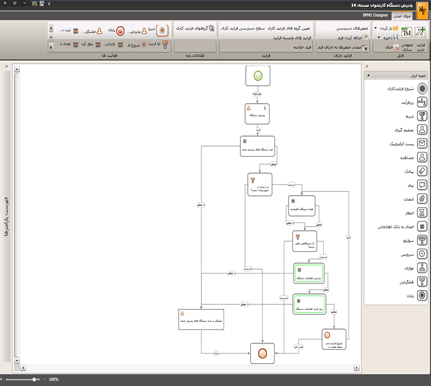Click dependent processes (فرایند های وابسته فرایند)
The height and width of the screenshot is (386, 431).
coord(292,38)
